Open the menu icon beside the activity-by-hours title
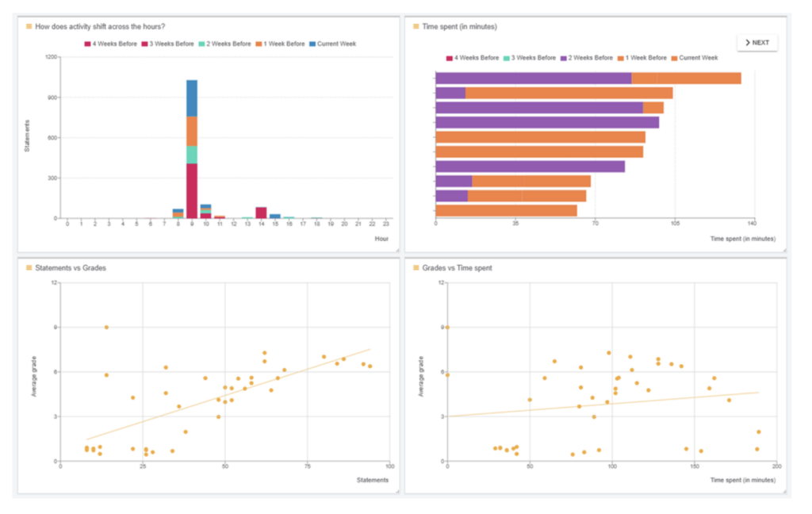Viewport: 812px width, 514px height. (x=29, y=26)
